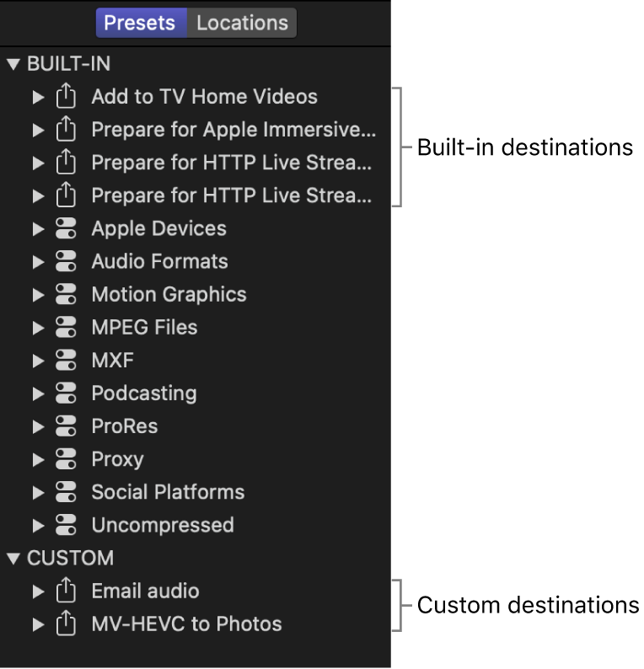644x669 pixels.
Task: Click the Motion Graphics group icon
Action: pyautogui.click(x=66, y=295)
